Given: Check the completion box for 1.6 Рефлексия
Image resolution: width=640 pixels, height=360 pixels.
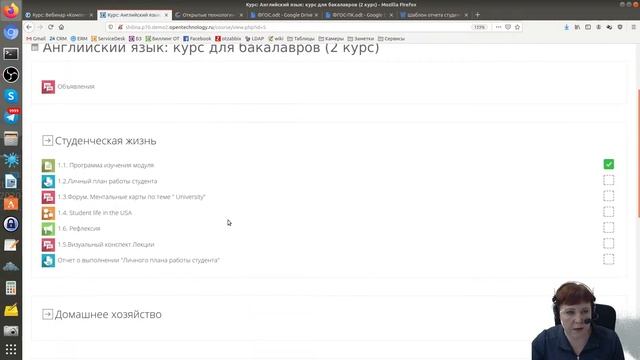Looking at the screenshot, I should (609, 227).
